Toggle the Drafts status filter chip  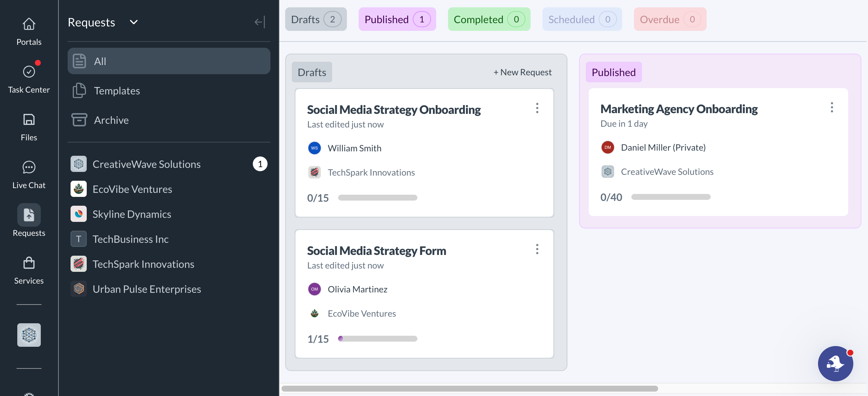point(316,19)
